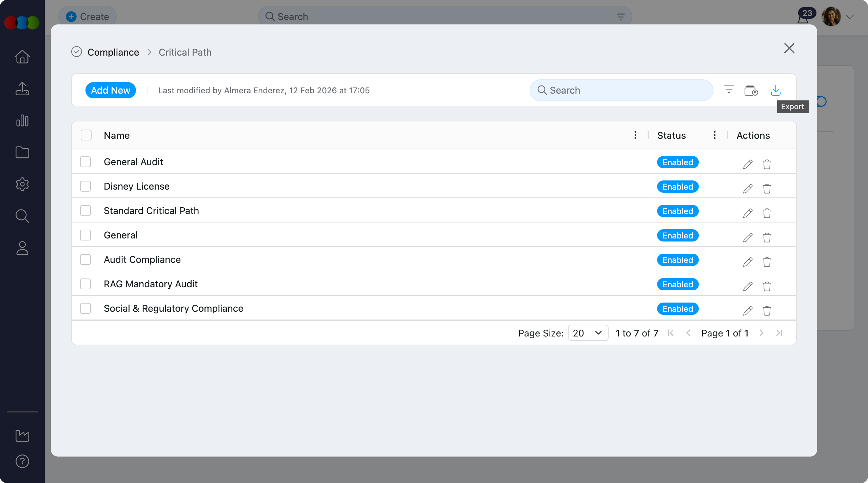Click the Enabled badge for General

[x=677, y=235]
